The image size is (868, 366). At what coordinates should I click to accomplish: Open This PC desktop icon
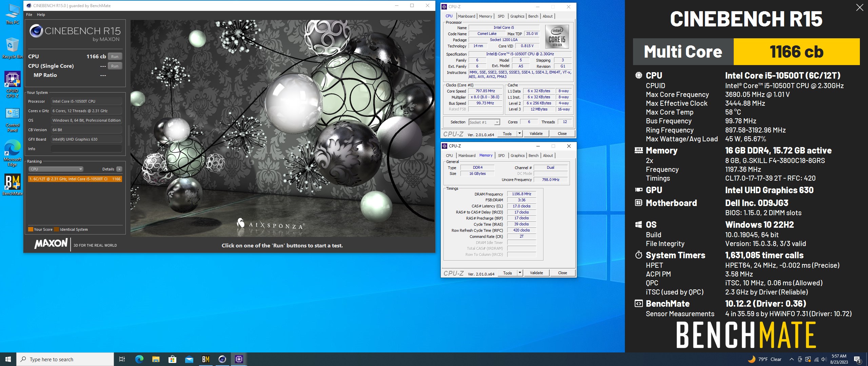pyautogui.click(x=13, y=14)
